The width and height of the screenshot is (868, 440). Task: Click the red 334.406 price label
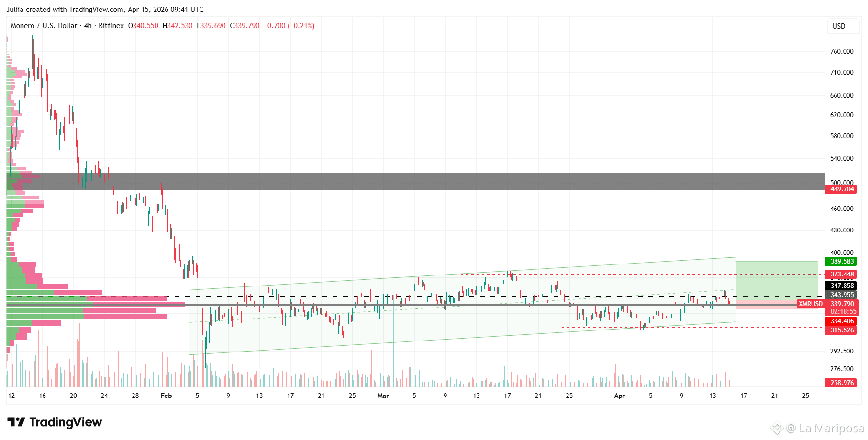(841, 321)
